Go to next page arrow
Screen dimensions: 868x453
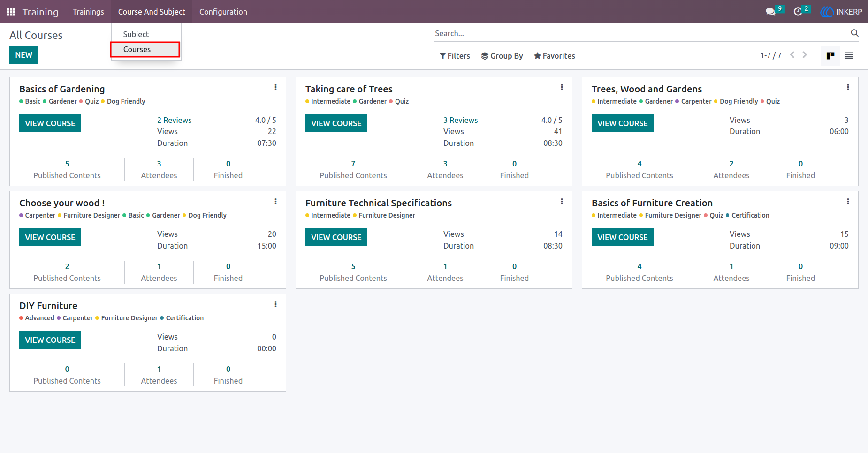(x=805, y=55)
